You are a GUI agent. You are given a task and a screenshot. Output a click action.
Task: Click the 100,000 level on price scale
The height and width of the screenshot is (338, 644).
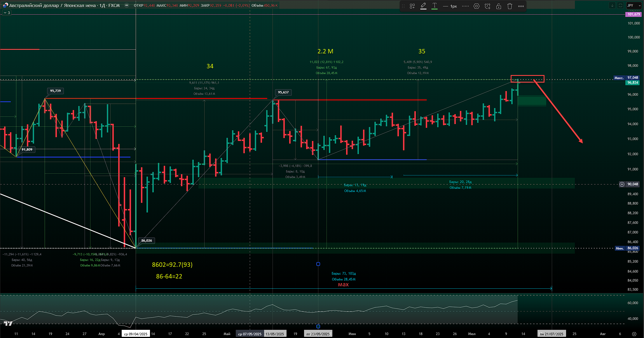tap(633, 37)
